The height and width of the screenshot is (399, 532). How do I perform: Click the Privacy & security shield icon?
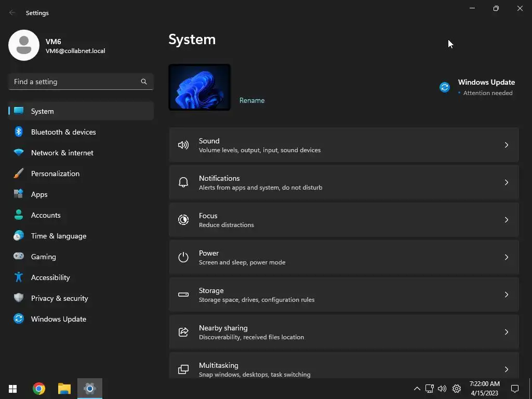19,298
